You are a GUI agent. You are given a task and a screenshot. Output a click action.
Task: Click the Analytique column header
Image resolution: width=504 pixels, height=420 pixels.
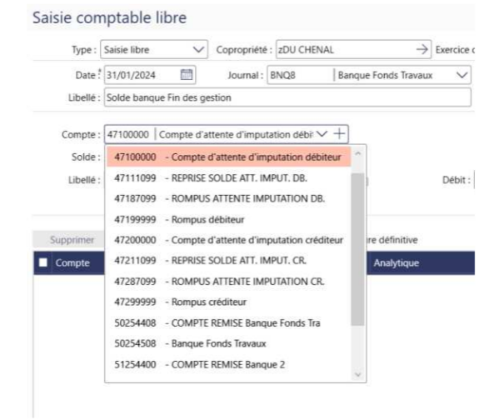(397, 263)
